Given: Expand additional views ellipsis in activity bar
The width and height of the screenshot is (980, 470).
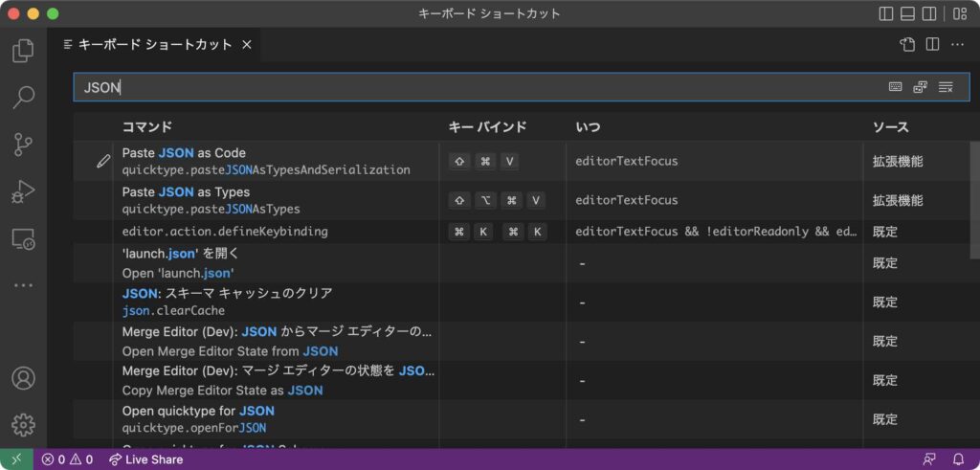Looking at the screenshot, I should coord(23,285).
